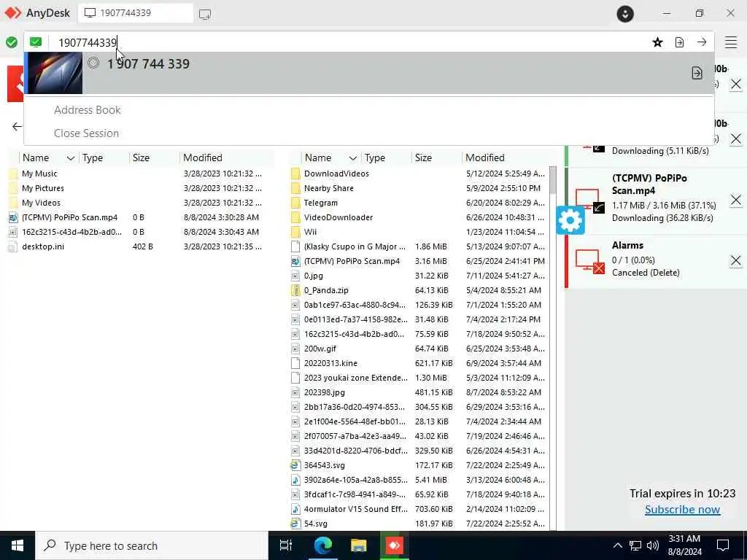Connect using the arrow icon

click(702, 42)
